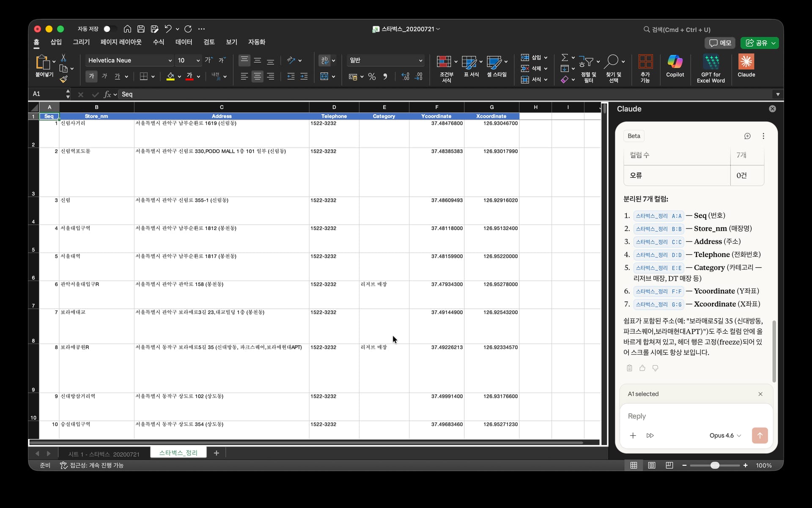Open the 데이터 ribbon tab
The height and width of the screenshot is (508, 812).
click(184, 42)
